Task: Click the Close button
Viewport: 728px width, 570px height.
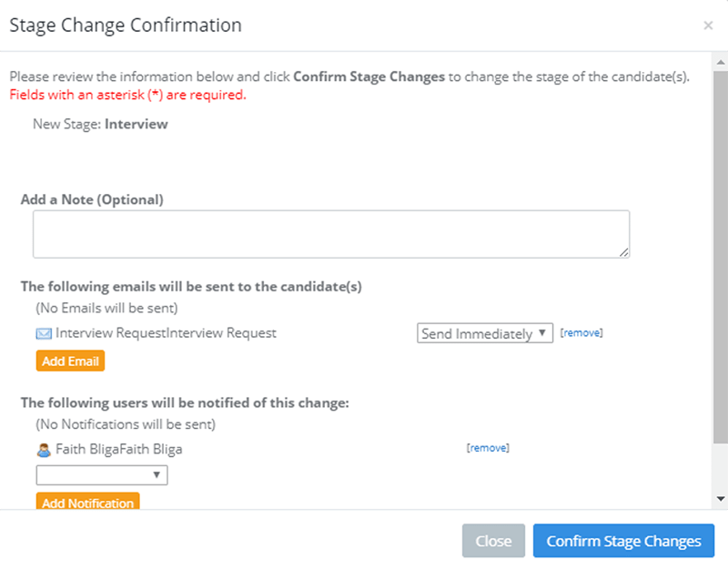Action: click(x=493, y=540)
